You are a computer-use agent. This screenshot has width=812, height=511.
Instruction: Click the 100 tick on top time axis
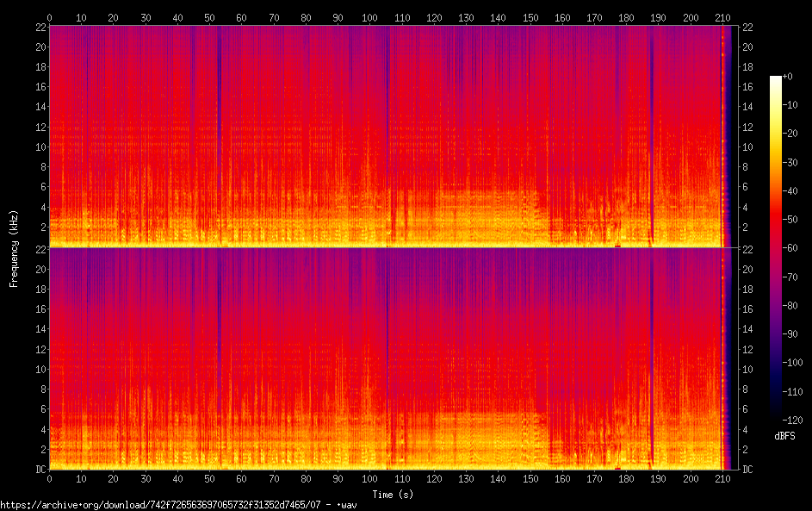click(x=369, y=17)
